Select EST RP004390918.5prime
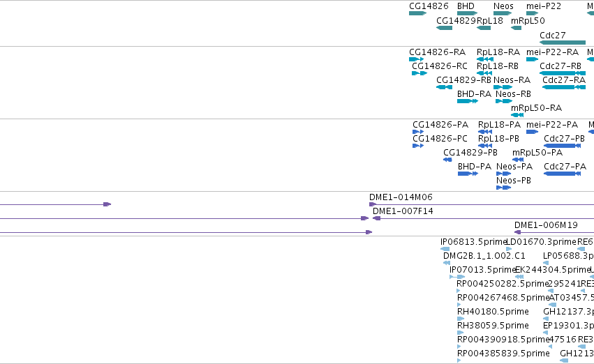 pos(459,347)
